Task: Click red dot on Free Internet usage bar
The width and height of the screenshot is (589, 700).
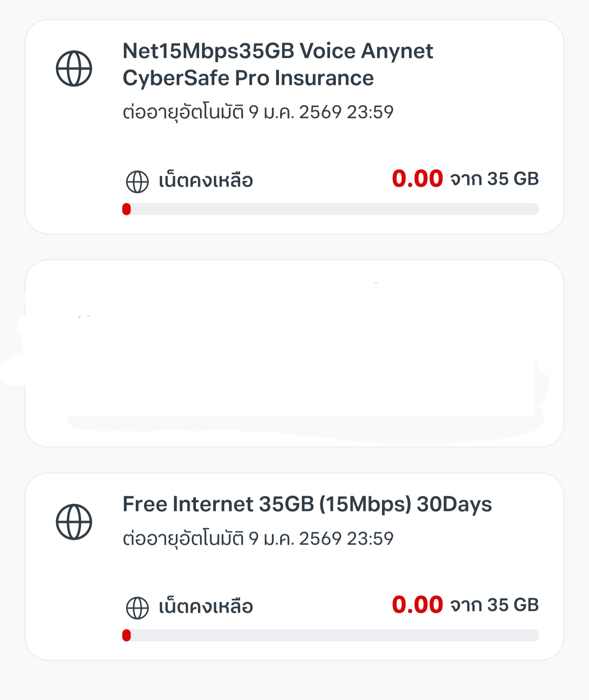Action: (127, 635)
